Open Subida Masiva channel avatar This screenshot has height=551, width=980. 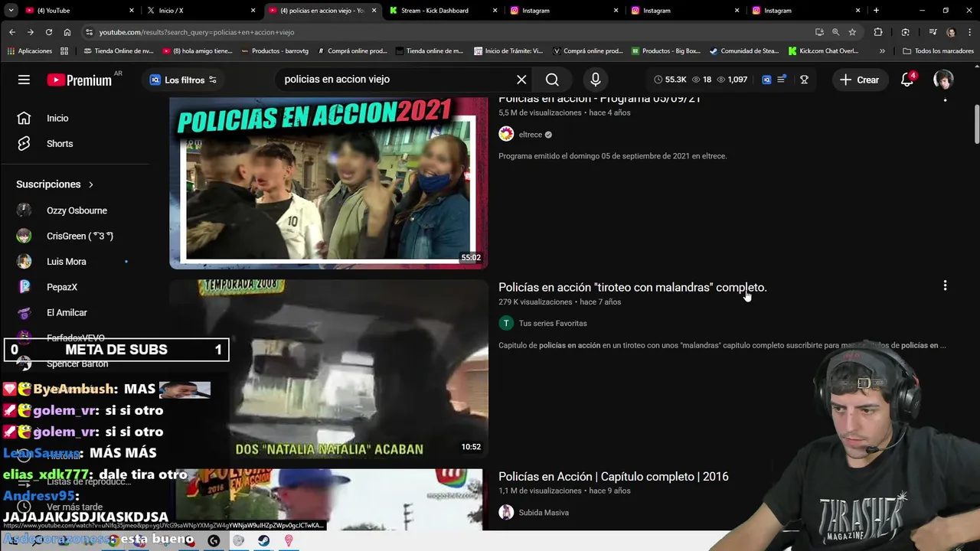coord(506,513)
